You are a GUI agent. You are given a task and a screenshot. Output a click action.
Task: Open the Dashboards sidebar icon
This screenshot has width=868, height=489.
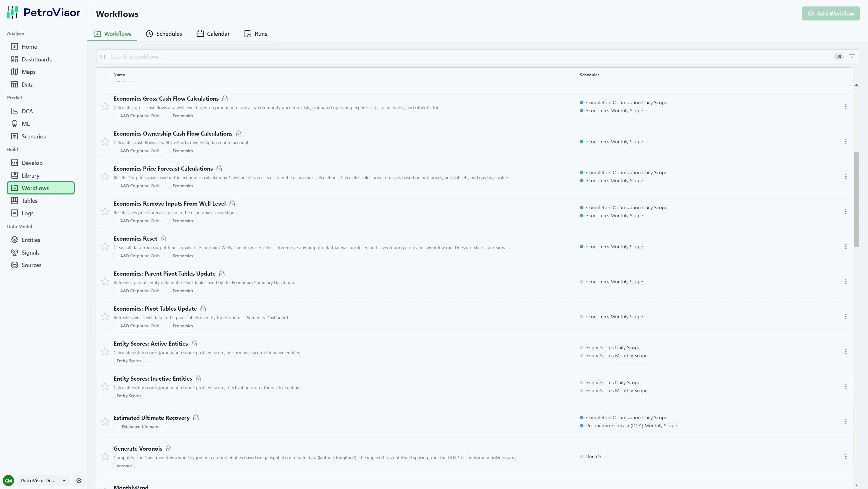coord(15,59)
